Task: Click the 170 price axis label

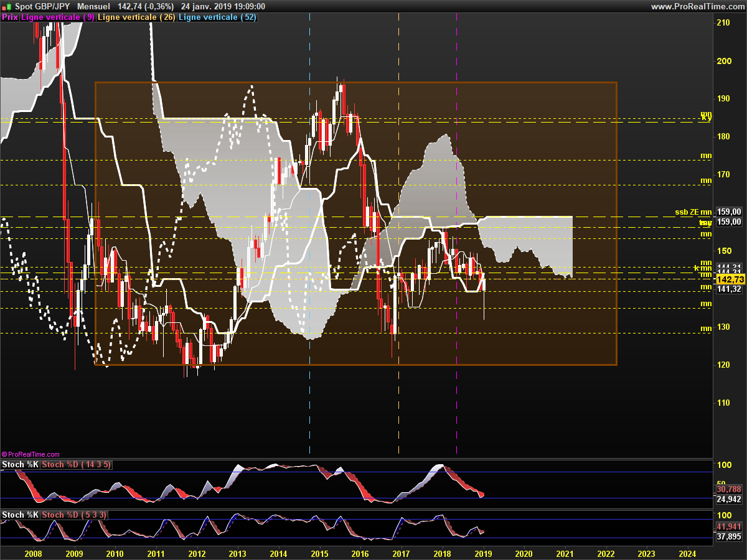Action: click(x=724, y=175)
